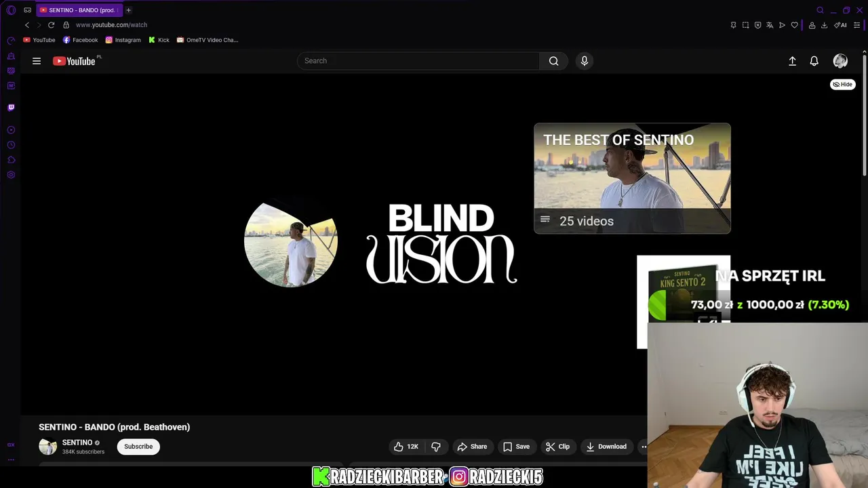Dislike the video

(436, 447)
